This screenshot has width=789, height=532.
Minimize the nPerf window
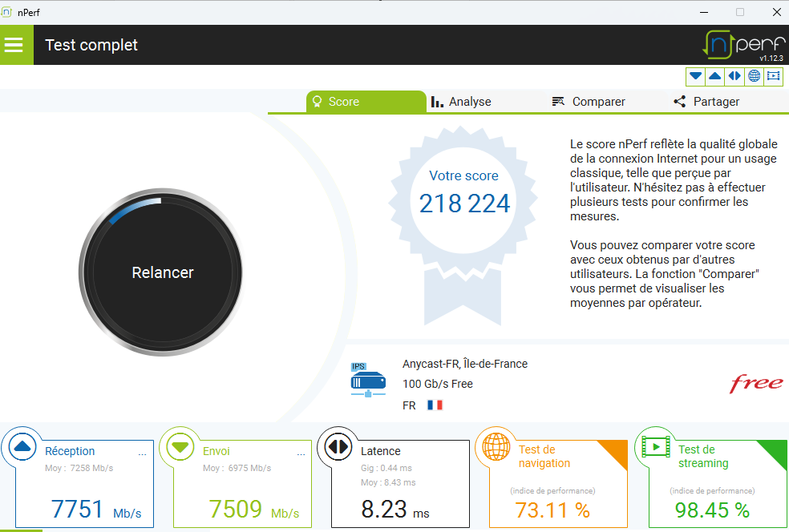(x=704, y=12)
